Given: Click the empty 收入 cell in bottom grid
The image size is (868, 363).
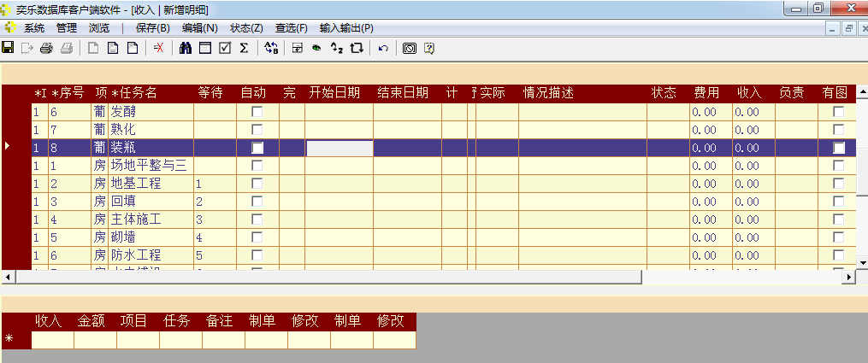Looking at the screenshot, I should tap(52, 340).
